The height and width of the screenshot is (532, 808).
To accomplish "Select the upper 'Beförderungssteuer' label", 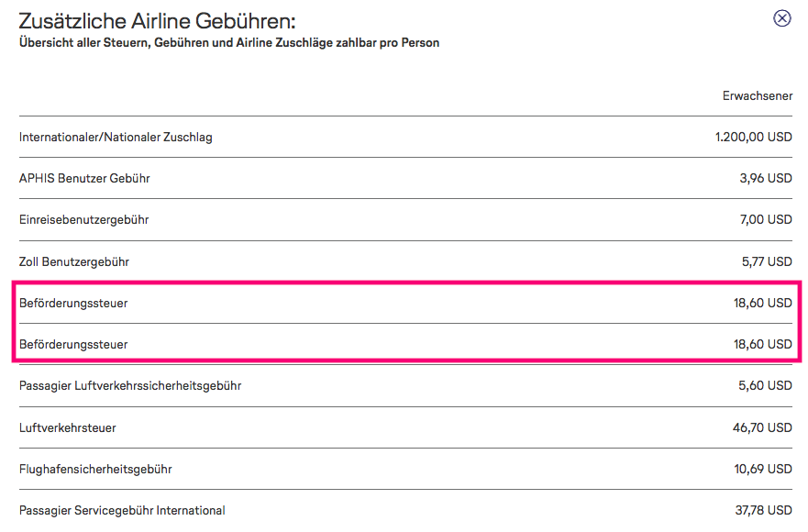I will (x=73, y=303).
